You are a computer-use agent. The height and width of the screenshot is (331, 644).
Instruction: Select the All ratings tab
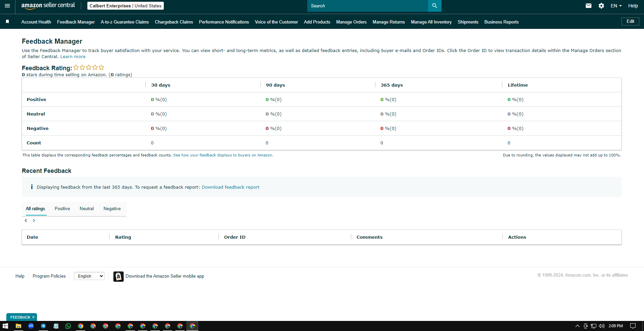(x=35, y=208)
